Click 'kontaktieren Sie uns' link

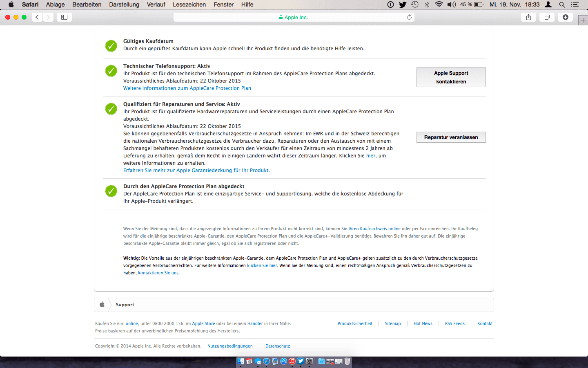point(158,273)
